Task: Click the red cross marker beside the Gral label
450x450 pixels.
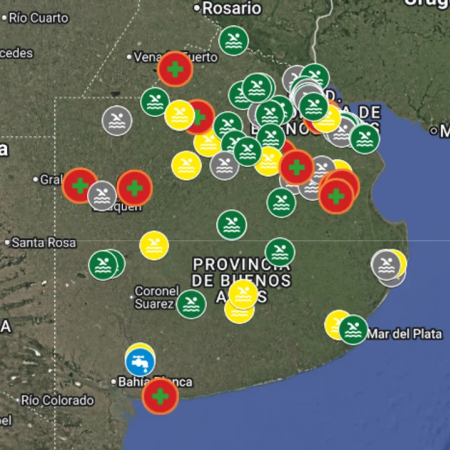Action: (80, 186)
